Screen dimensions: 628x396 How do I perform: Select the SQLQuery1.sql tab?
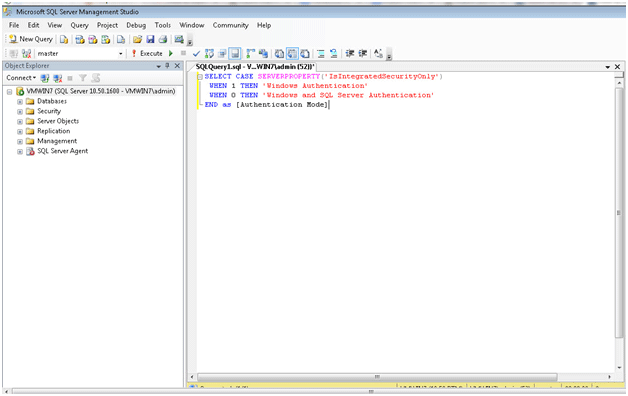coord(255,67)
